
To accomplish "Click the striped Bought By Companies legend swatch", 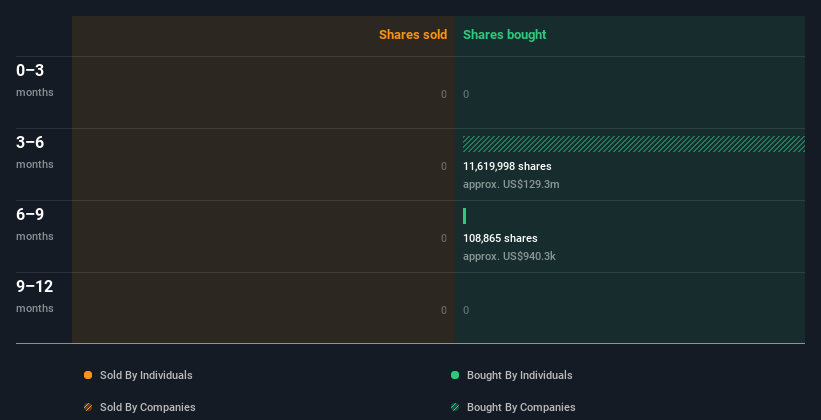I will point(455,407).
